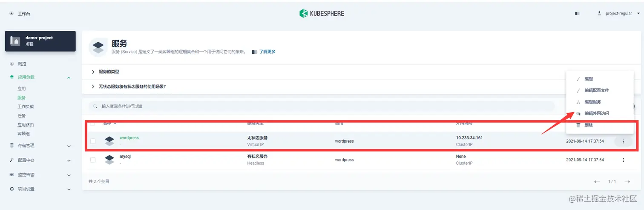Viewport: 644px width, 210px height.
Task: Open the 工作台 workbench link
Action: (24, 14)
